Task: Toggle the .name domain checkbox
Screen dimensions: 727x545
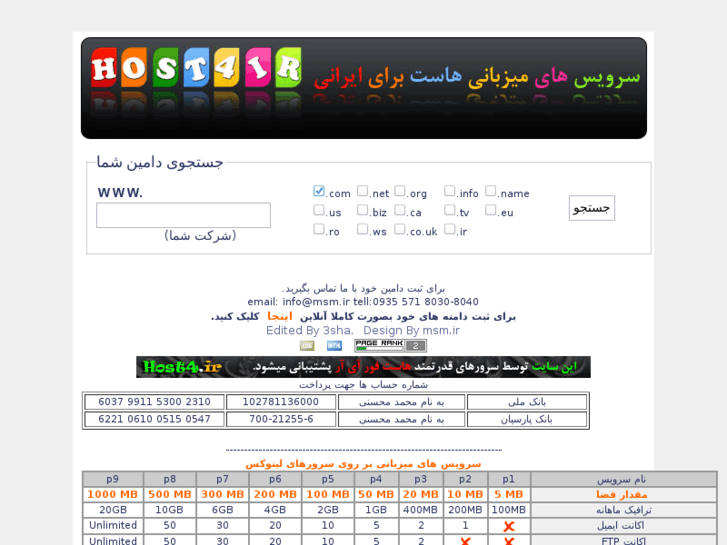Action: click(x=491, y=191)
